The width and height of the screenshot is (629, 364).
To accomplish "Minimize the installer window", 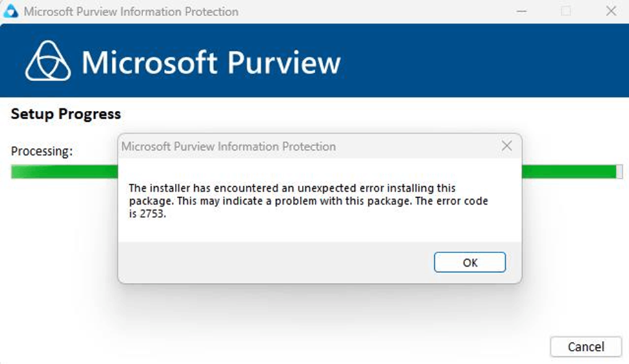I will (521, 11).
